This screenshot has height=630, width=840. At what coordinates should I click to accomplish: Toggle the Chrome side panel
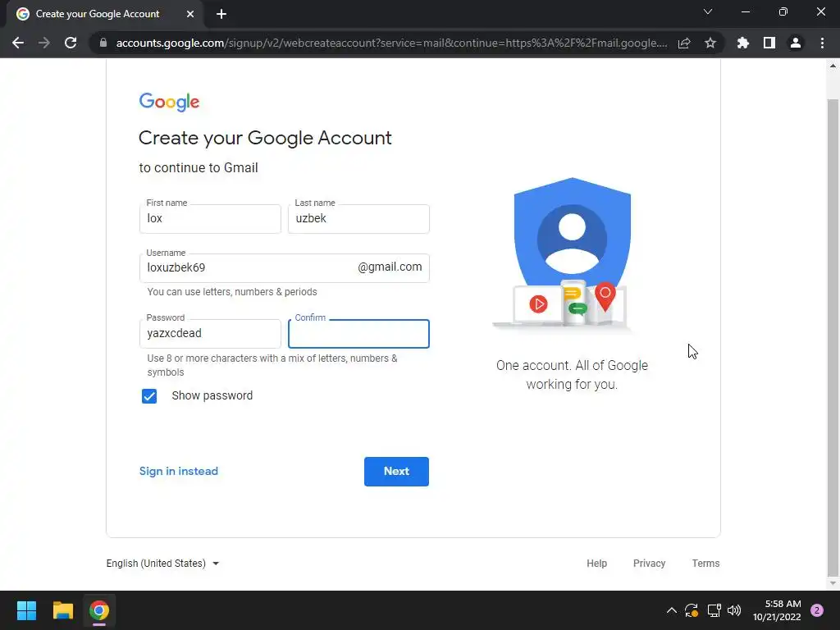click(769, 43)
